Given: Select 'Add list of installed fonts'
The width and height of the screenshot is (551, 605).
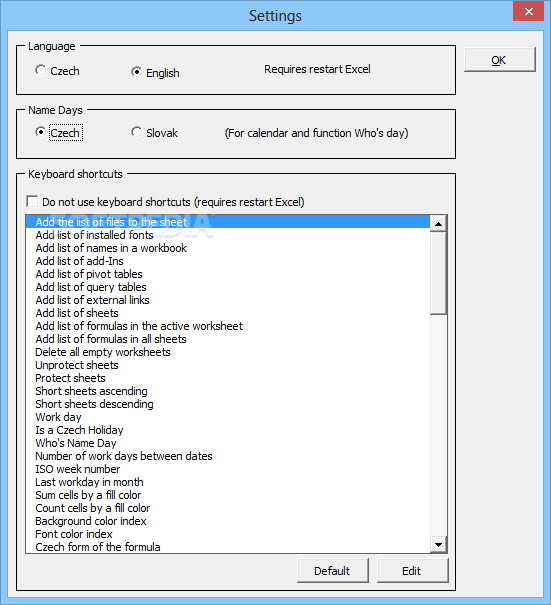Looking at the screenshot, I should point(228,235).
